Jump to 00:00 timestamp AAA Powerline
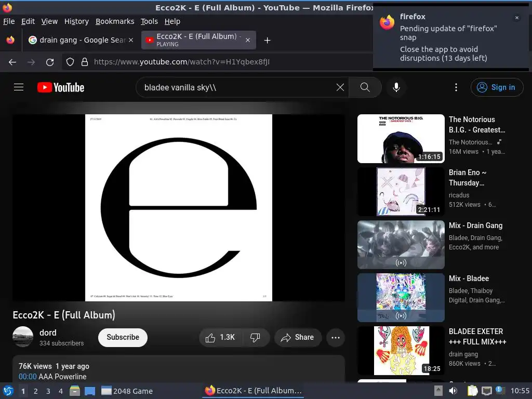This screenshot has width=532, height=399. (x=28, y=377)
